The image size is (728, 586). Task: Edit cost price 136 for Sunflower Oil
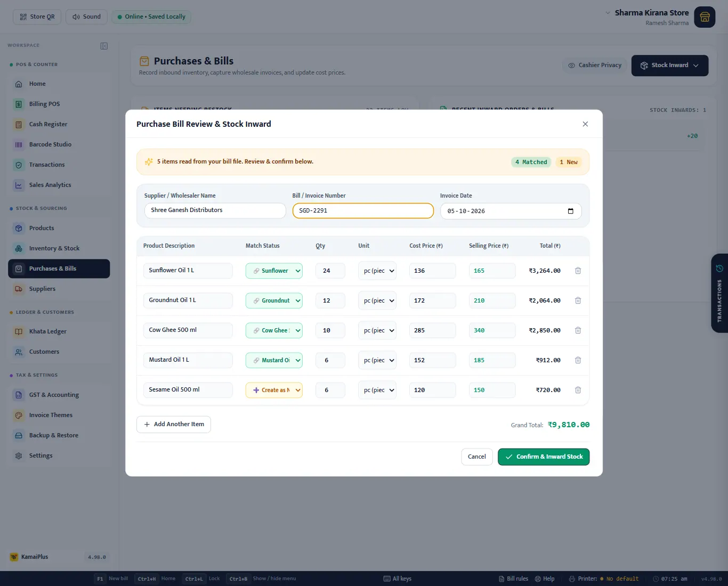click(x=432, y=271)
